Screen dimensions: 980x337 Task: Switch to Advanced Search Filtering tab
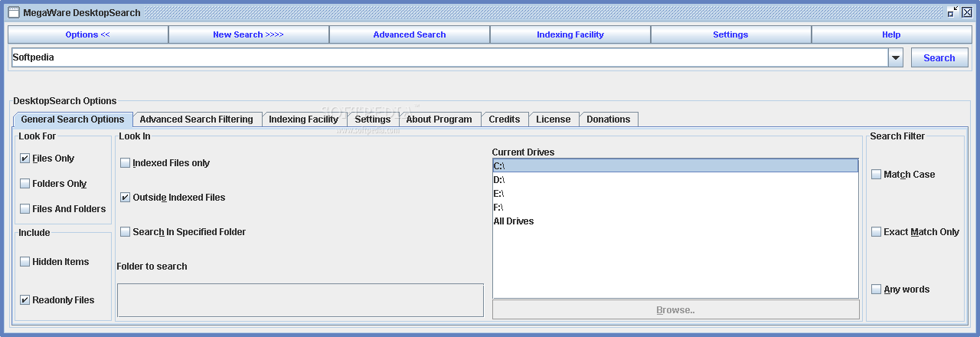197,119
